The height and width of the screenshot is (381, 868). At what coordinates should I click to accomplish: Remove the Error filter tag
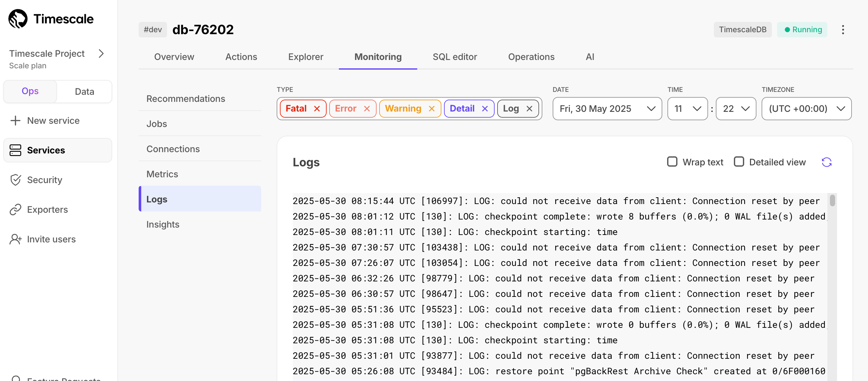[367, 109]
